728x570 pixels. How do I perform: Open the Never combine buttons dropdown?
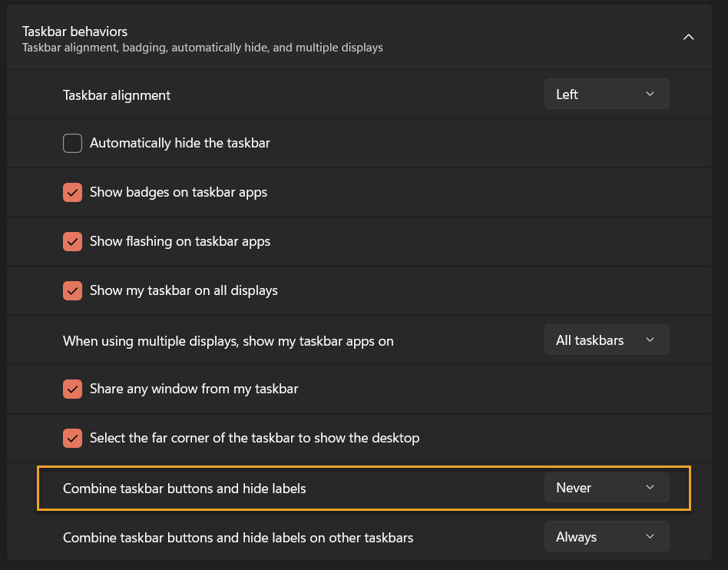(x=606, y=488)
